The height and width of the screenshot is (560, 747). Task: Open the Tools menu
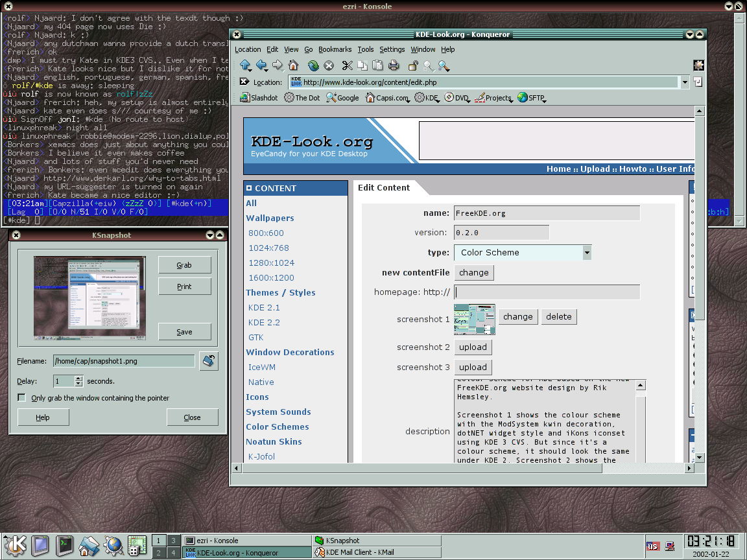366,49
